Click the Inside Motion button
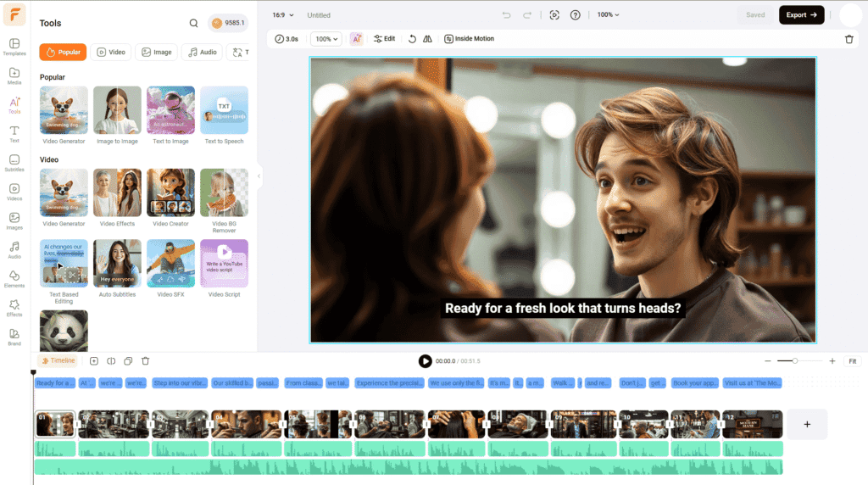This screenshot has width=868, height=485. coord(469,39)
